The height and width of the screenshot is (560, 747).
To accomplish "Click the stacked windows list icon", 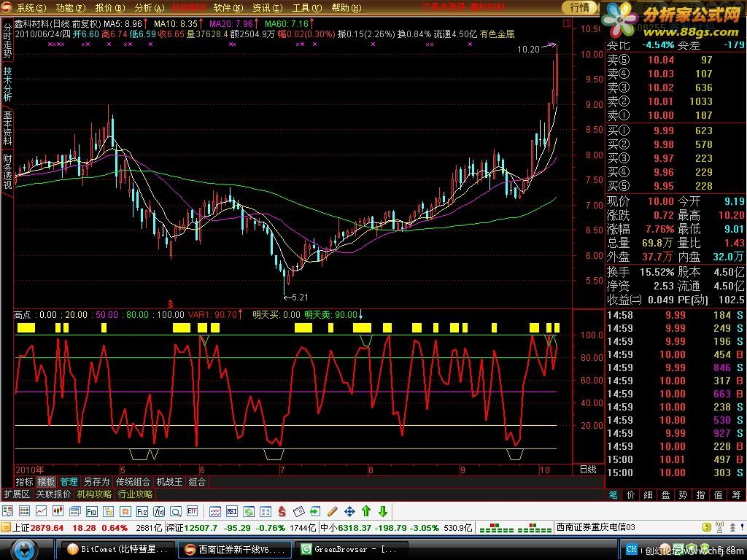I will tap(75, 511).
